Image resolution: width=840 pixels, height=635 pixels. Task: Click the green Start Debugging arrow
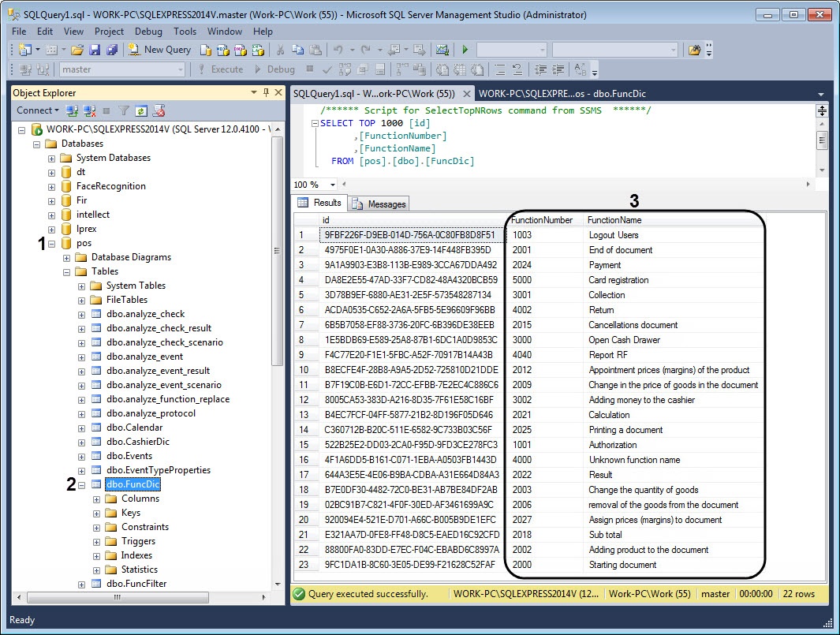coord(465,50)
